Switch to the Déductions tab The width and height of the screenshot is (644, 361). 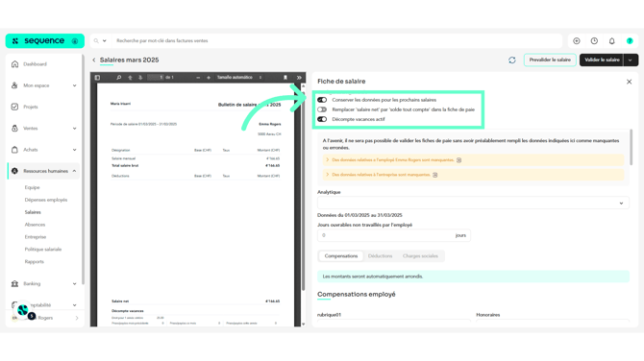point(380,256)
